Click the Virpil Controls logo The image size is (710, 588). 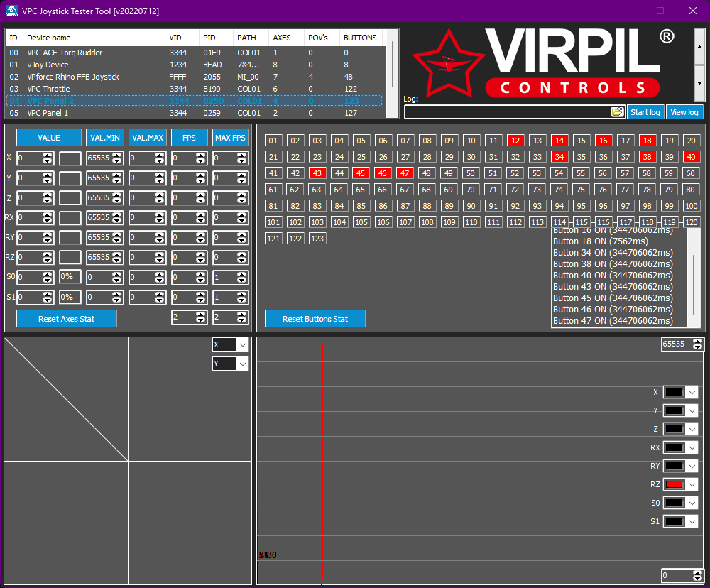tap(544, 63)
